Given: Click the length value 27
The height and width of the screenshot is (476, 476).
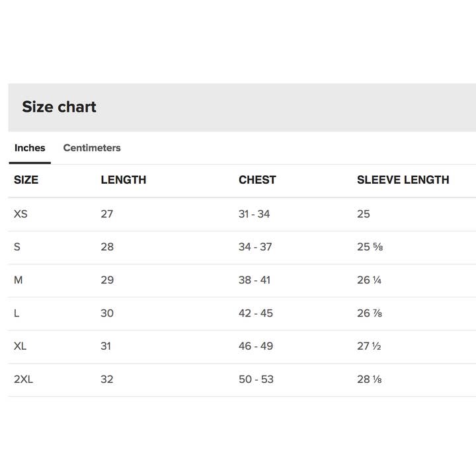Looking at the screenshot, I should point(107,214).
